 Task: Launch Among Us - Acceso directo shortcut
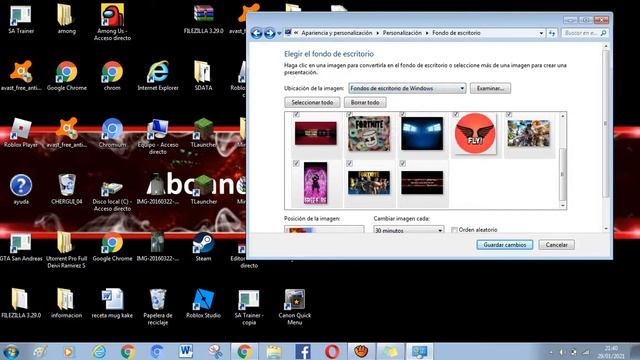tap(112, 22)
